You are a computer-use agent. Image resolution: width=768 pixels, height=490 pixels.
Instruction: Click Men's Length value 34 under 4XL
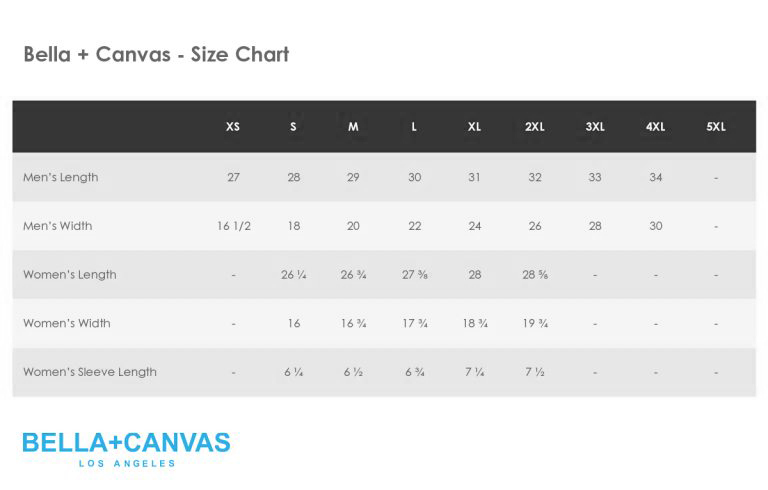(656, 177)
